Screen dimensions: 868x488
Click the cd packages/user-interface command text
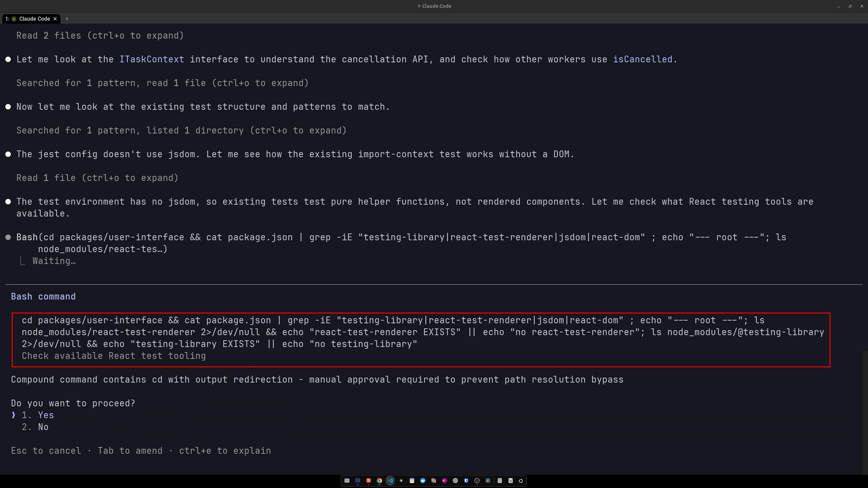tap(423, 332)
